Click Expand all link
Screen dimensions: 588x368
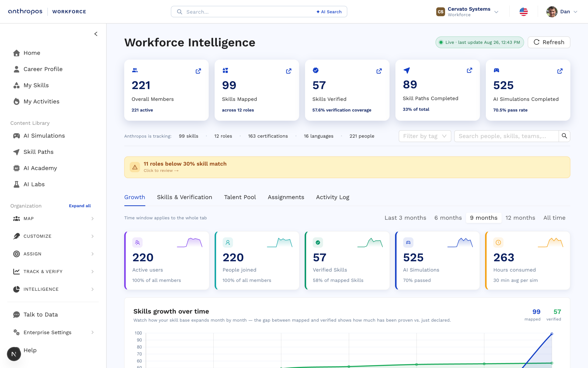coord(80,206)
